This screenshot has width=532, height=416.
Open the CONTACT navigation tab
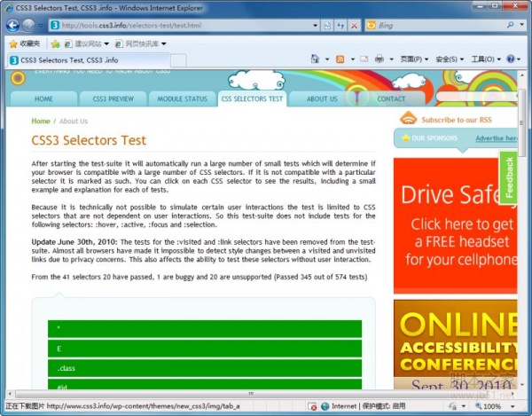391,98
